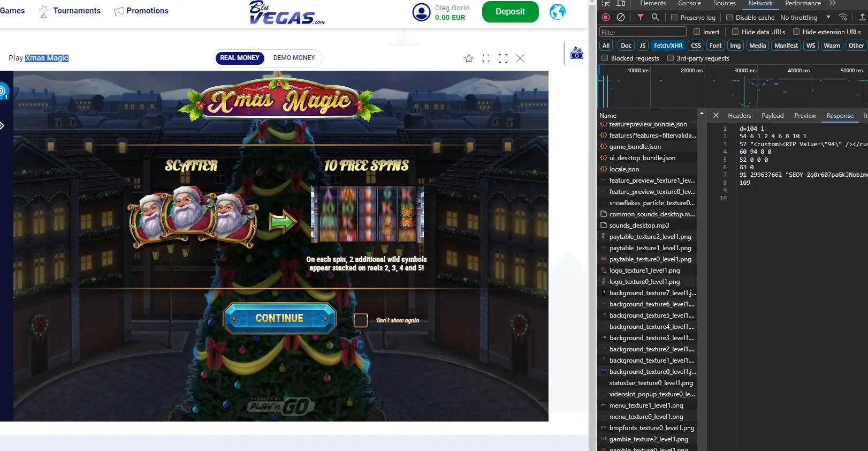Image resolution: width=868 pixels, height=451 pixels.
Task: Enter fullscreen game mode
Action: click(503, 58)
